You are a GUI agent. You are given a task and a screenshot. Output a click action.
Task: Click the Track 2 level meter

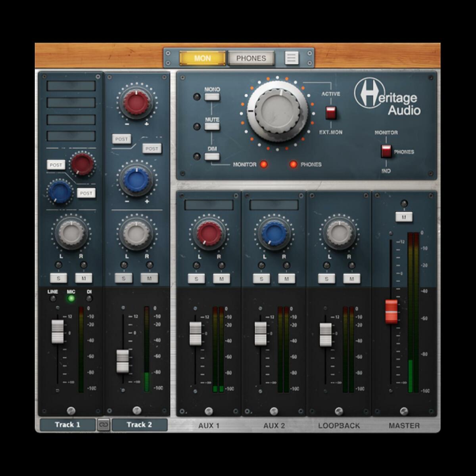pos(147,349)
